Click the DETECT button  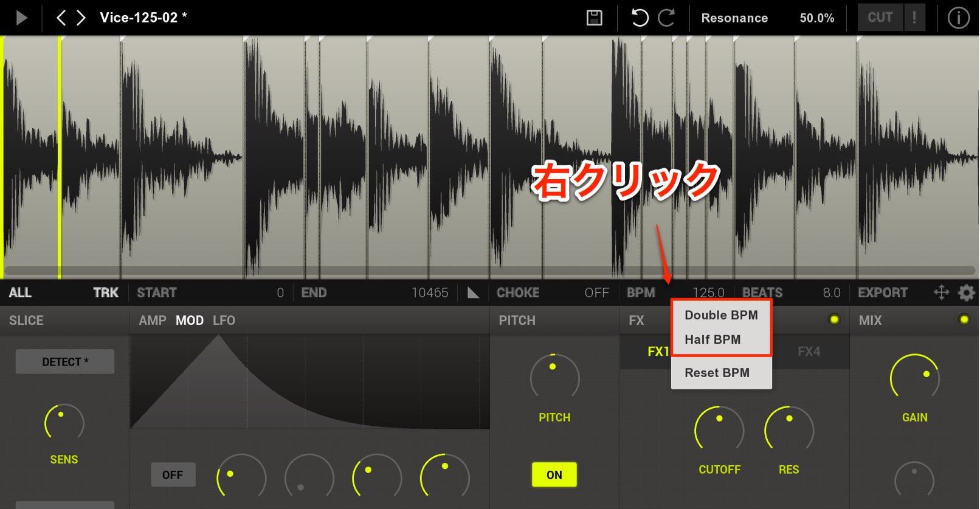point(65,361)
